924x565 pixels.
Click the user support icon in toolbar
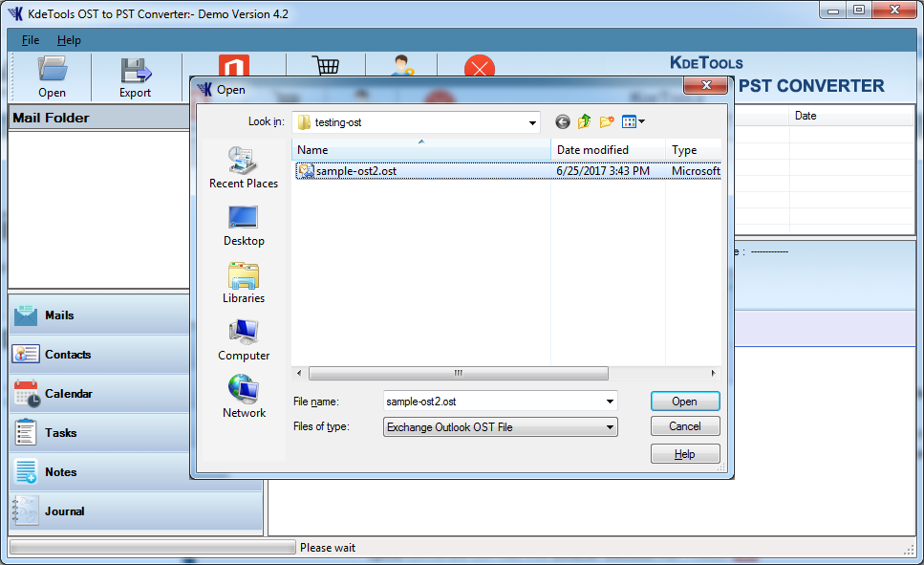coord(402,65)
